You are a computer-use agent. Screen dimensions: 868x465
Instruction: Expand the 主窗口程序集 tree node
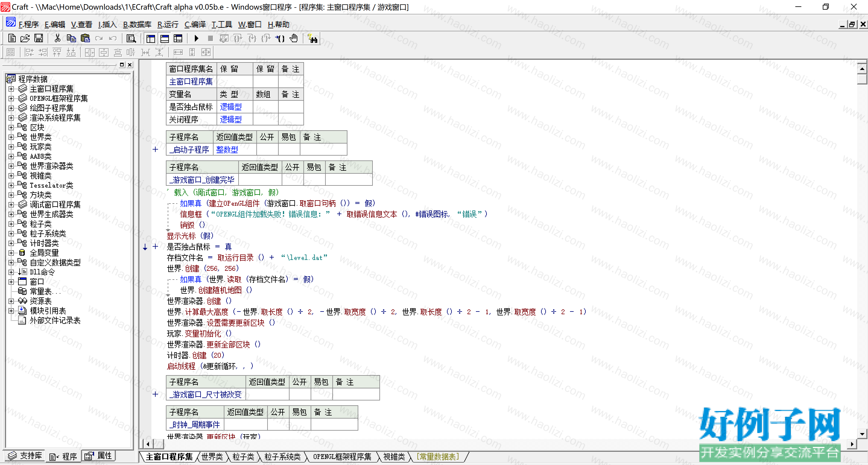tap(11, 89)
